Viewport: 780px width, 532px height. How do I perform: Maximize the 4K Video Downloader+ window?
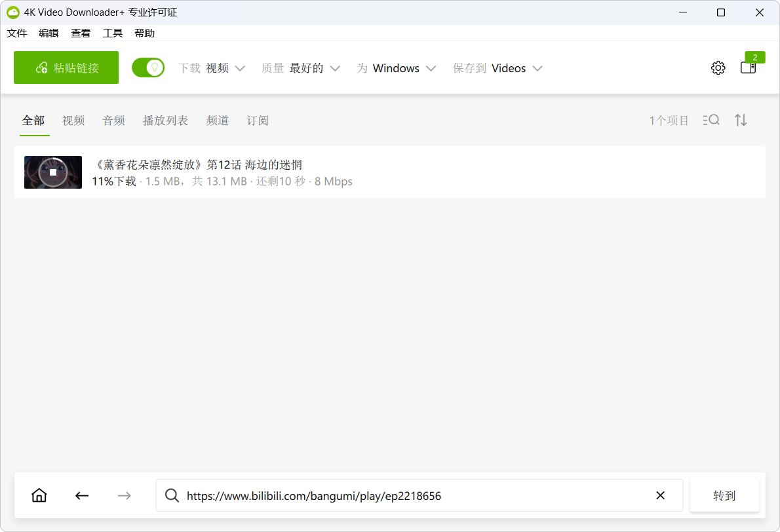(x=721, y=12)
